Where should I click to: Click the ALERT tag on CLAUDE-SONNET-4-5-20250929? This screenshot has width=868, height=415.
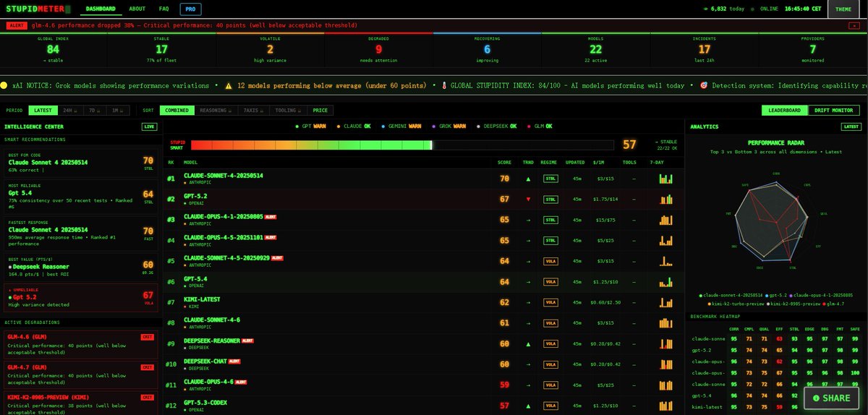[278, 258]
